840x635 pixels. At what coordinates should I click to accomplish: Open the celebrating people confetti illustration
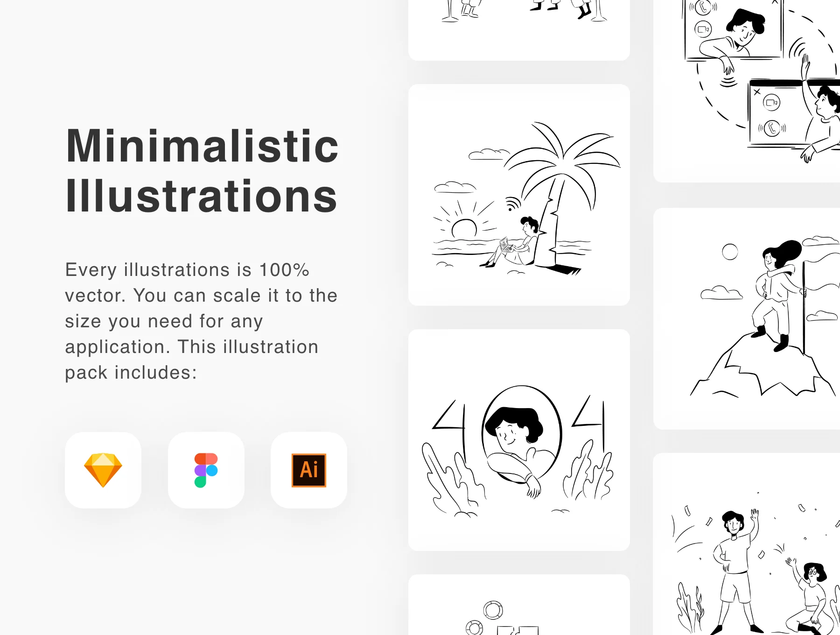tap(747, 544)
